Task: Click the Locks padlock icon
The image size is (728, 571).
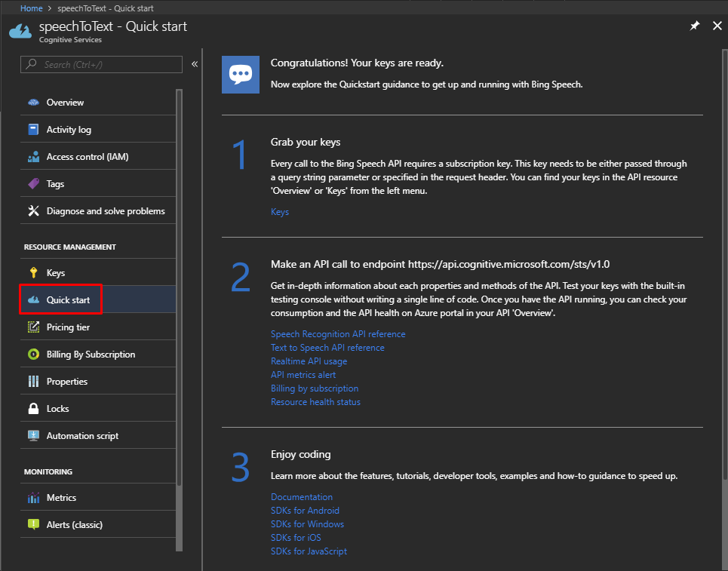Action: [33, 409]
